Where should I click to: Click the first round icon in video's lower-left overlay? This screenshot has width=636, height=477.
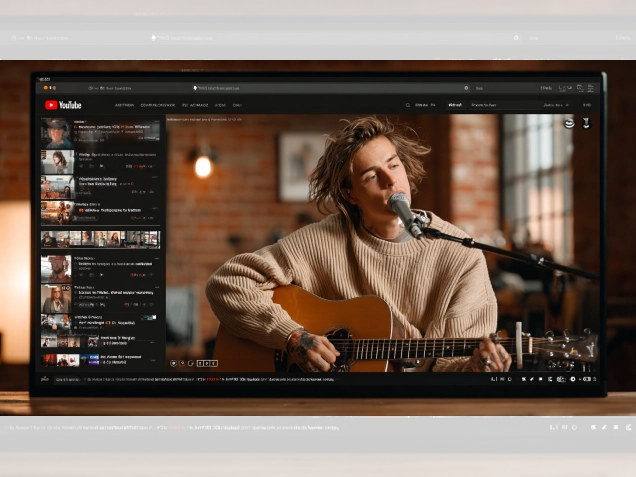coord(173,363)
